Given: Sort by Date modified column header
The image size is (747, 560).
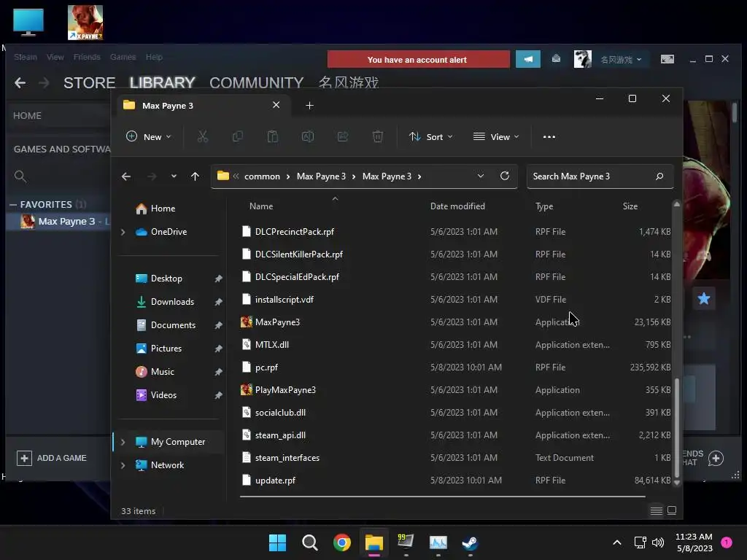Looking at the screenshot, I should click(457, 206).
